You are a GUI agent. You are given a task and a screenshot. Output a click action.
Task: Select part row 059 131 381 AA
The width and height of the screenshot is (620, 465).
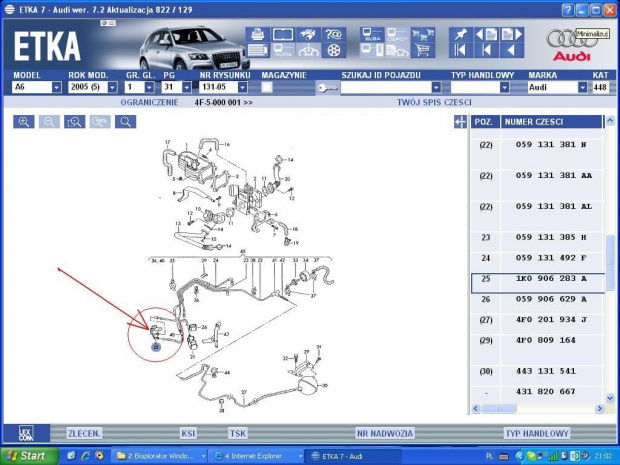point(537,184)
